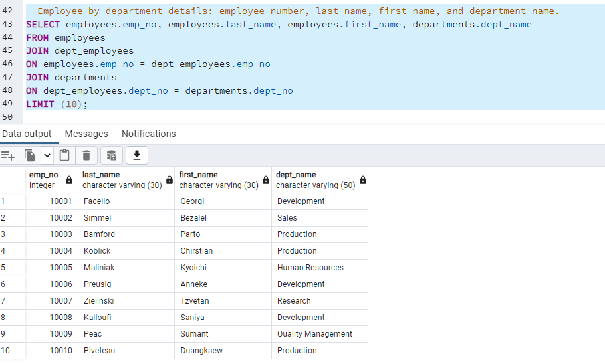
Task: Click the dept_name cell Quality Management
Action: 320,334
